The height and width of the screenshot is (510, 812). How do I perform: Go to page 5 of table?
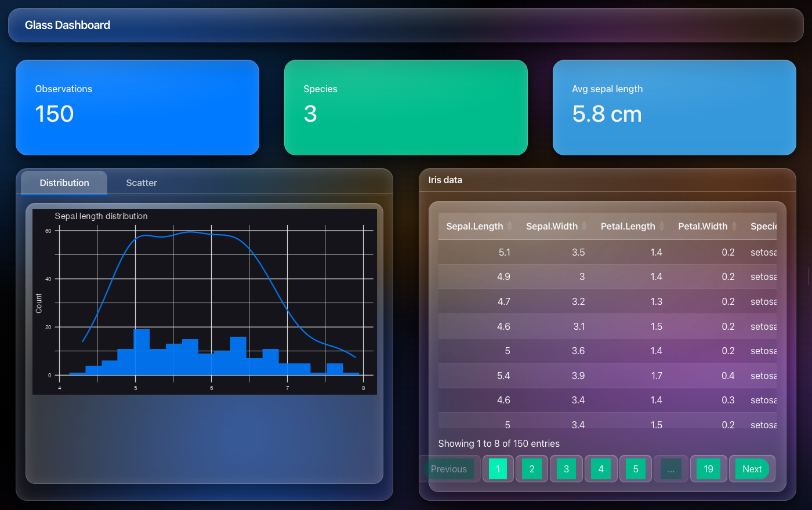pos(636,469)
